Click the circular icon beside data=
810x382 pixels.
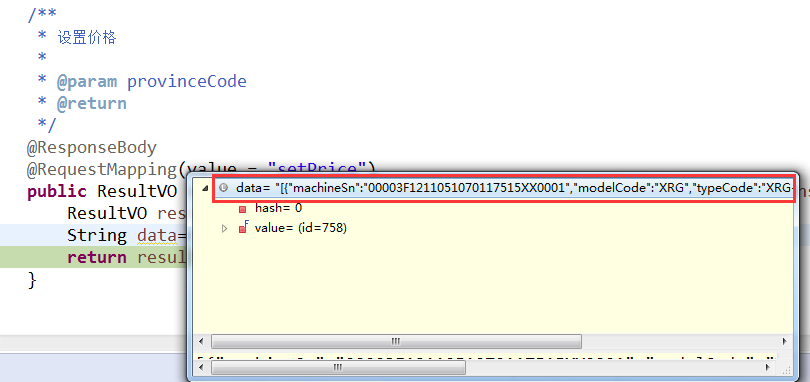pyautogui.click(x=223, y=188)
